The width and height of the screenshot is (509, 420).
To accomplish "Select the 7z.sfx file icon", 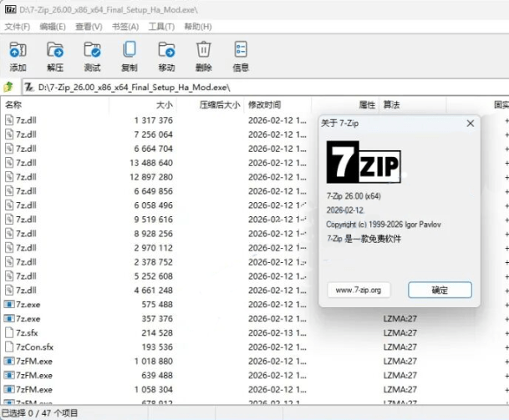I will coord(9,333).
